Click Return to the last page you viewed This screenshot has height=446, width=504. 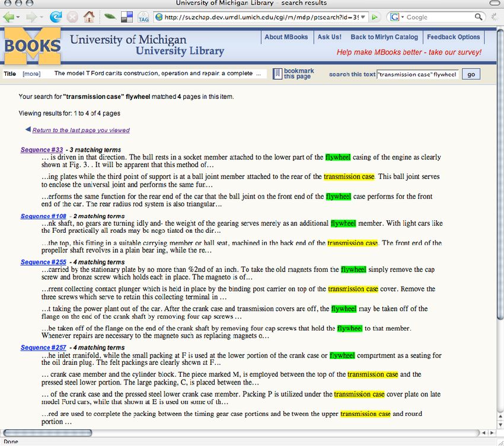81,130
